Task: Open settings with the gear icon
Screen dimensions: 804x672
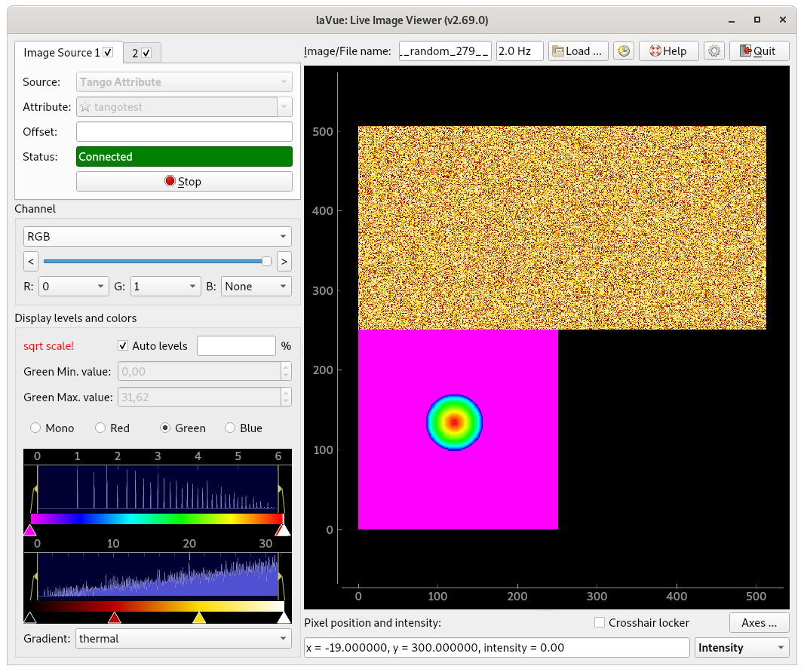Action: coord(713,51)
